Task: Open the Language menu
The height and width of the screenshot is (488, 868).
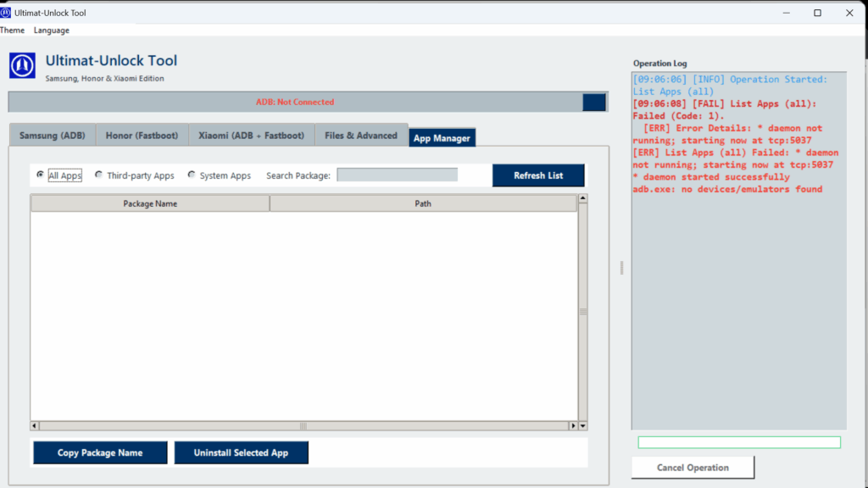Action: [x=52, y=30]
